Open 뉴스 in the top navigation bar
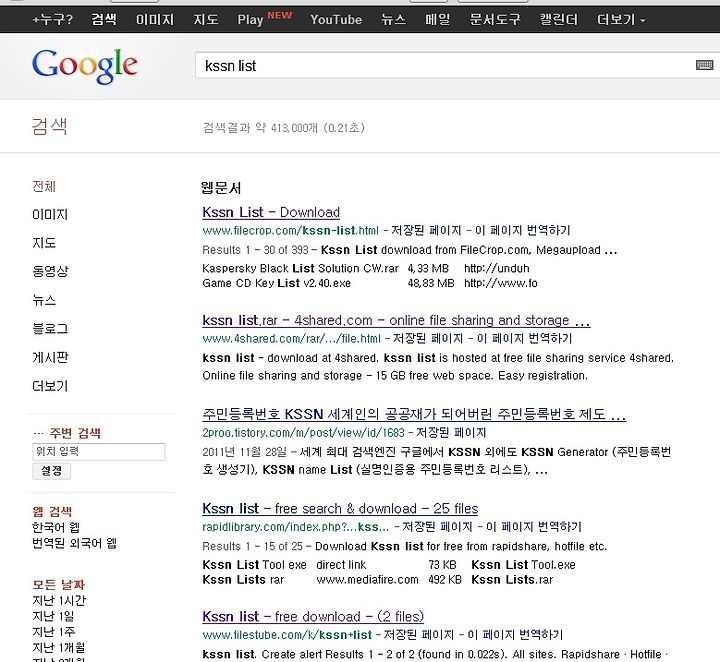This screenshot has width=720, height=662. coord(394,19)
